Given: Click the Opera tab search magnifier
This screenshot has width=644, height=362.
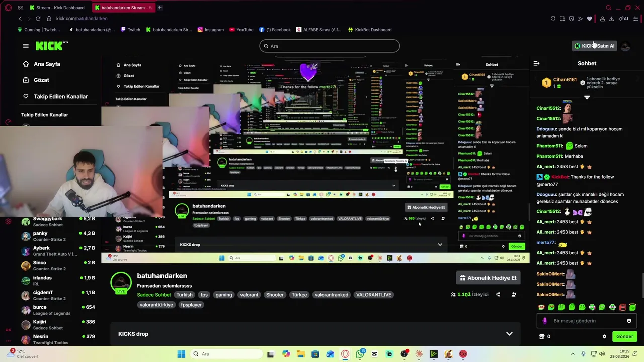Looking at the screenshot, I should [x=608, y=8].
